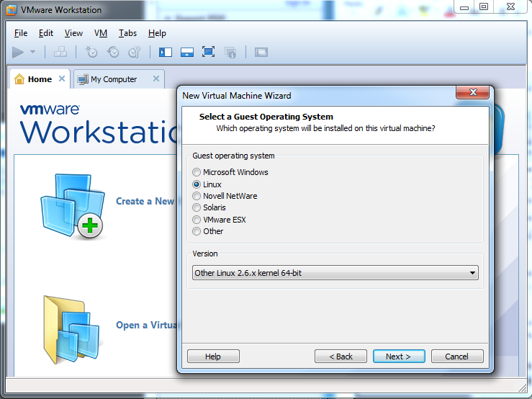532x399 pixels.
Task: Click the Create a New VM icon
Action: [x=73, y=206]
